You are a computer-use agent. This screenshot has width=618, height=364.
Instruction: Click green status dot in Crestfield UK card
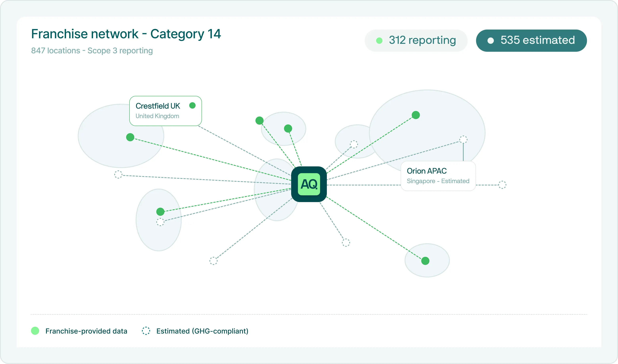(x=192, y=105)
